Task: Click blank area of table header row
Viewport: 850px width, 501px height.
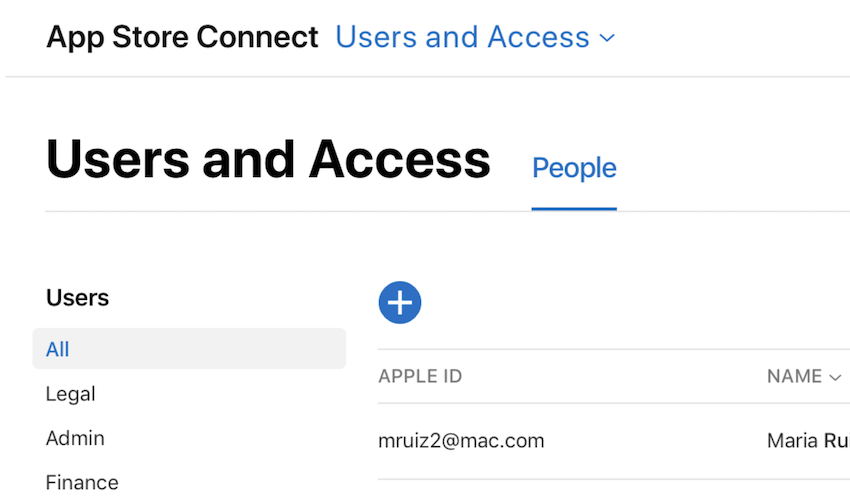Action: pyautogui.click(x=610, y=377)
